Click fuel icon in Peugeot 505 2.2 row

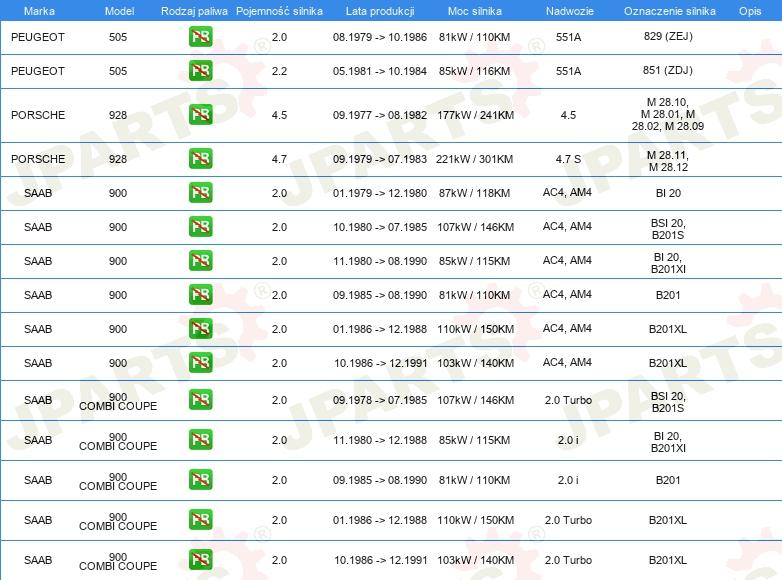pos(200,70)
